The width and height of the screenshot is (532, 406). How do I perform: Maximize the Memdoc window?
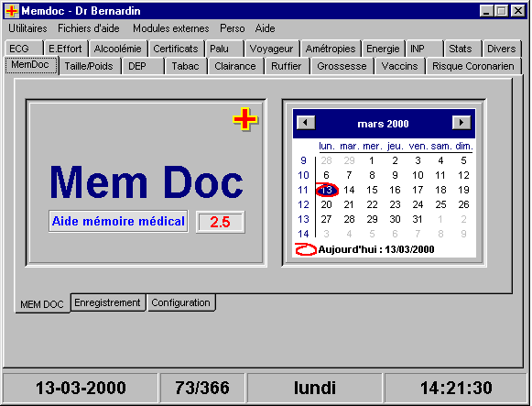tap(501, 11)
